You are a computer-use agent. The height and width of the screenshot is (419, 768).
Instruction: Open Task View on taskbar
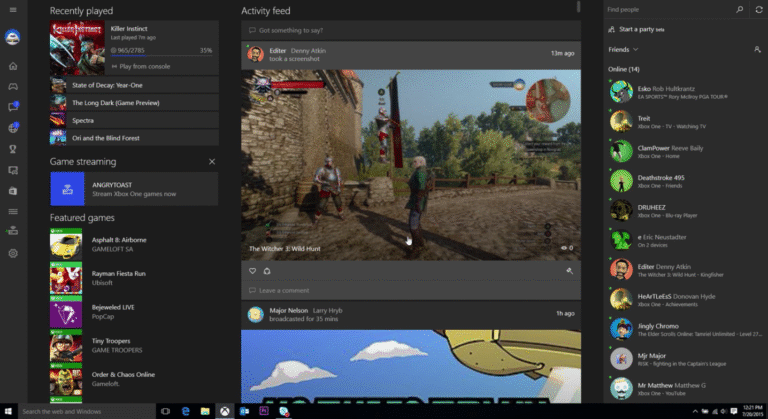[166, 411]
